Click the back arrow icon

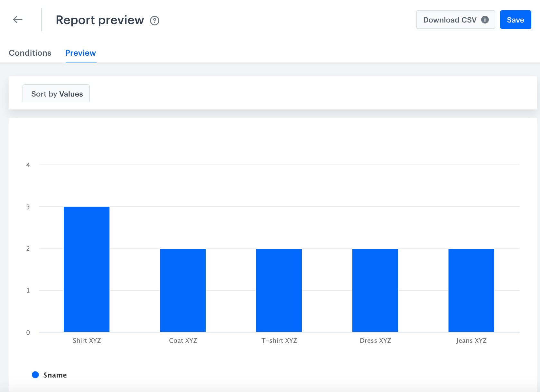coord(18,20)
